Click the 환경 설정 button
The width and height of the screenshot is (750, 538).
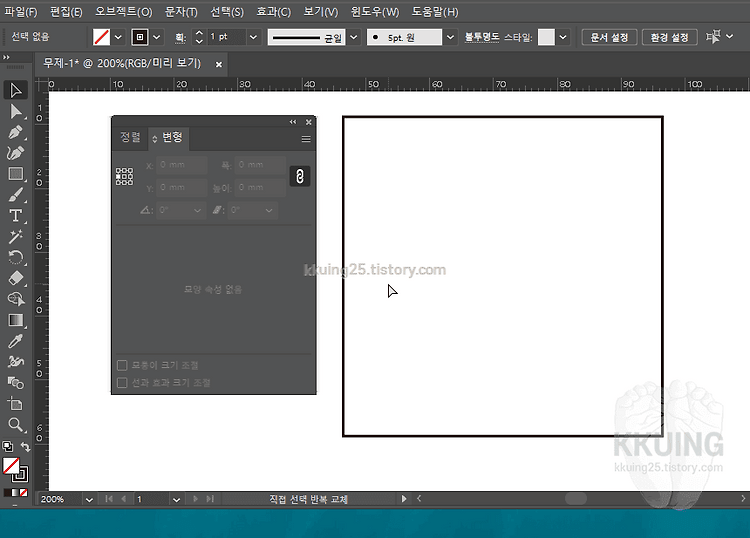coord(669,37)
